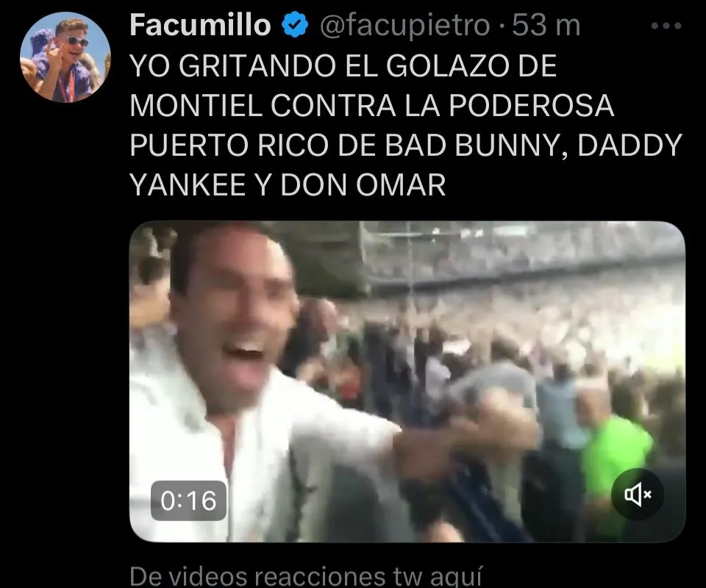Open the three-dot tweet options menu
The image size is (706, 588).
pos(666,26)
